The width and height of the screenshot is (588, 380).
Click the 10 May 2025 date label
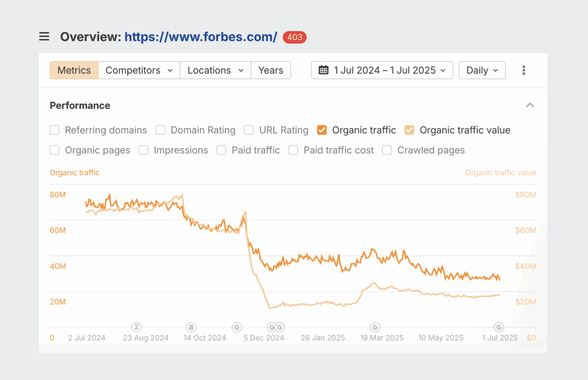441,338
